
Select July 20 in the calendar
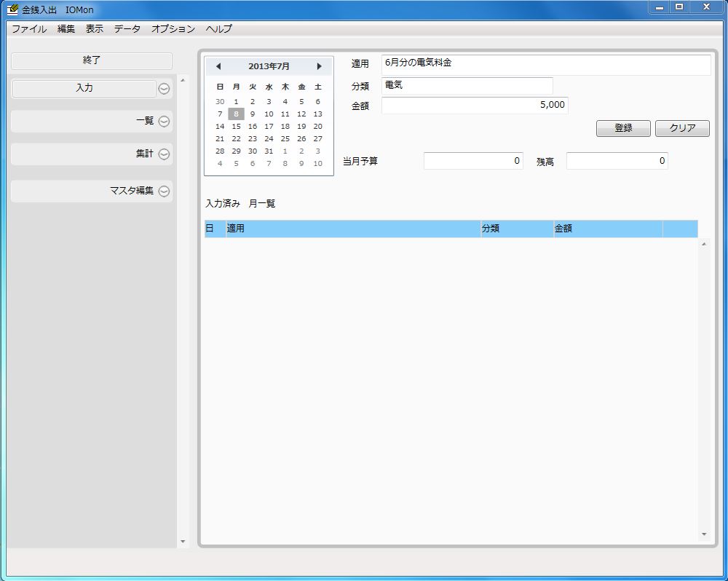317,127
